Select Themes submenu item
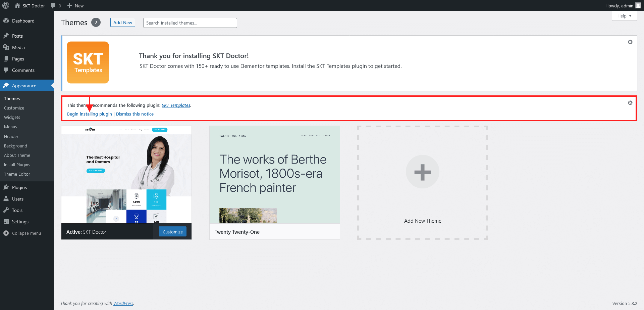Screen dimensions: 644x310 [x=12, y=98]
